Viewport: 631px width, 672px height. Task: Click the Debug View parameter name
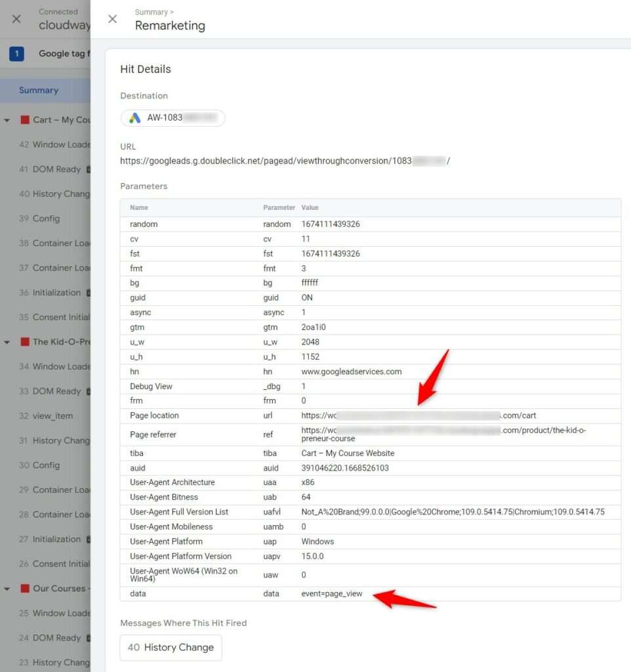[152, 386]
